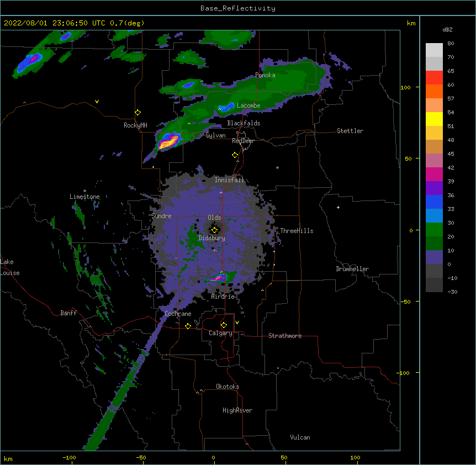Click the Lacombe city label
476x465 pixels.
(x=248, y=105)
